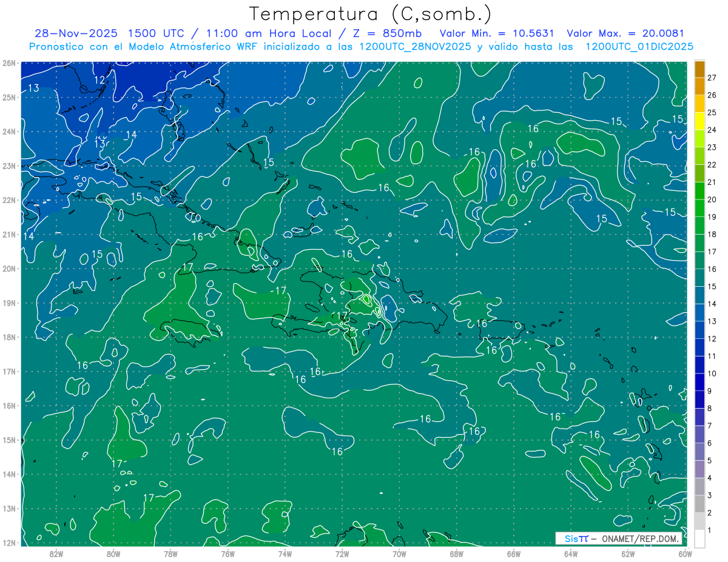Click the 74W longitude axis label
Screen dimensions: 728x562
coord(285,554)
